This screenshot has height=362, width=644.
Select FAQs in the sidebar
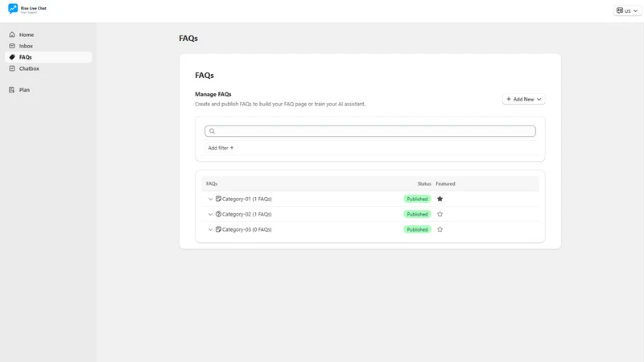pyautogui.click(x=48, y=57)
